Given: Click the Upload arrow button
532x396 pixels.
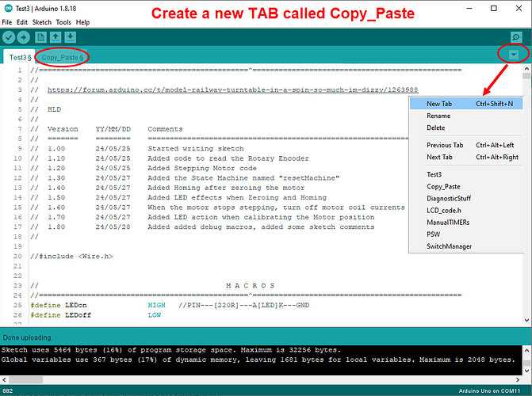Looking at the screenshot, I should (24, 37).
